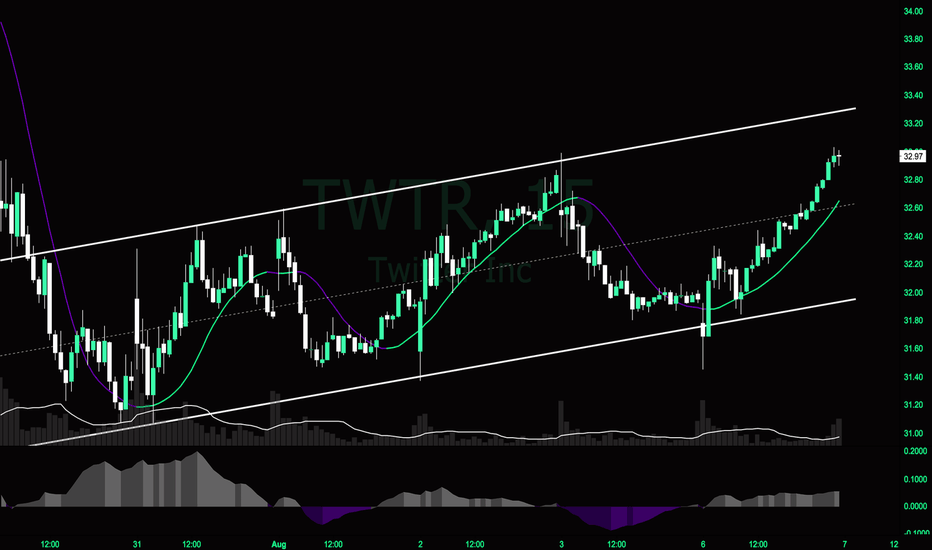Select the 31.00 price axis label
The width and height of the screenshot is (932, 550).
[913, 433]
